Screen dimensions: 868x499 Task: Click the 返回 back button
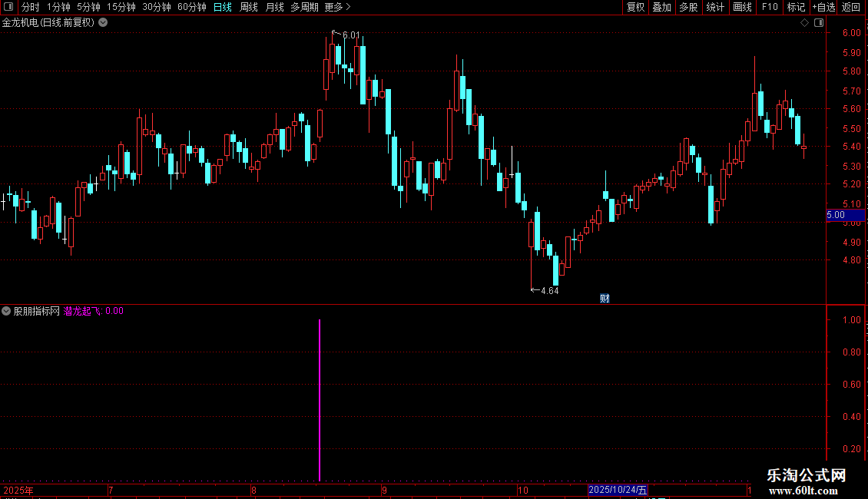click(x=851, y=7)
